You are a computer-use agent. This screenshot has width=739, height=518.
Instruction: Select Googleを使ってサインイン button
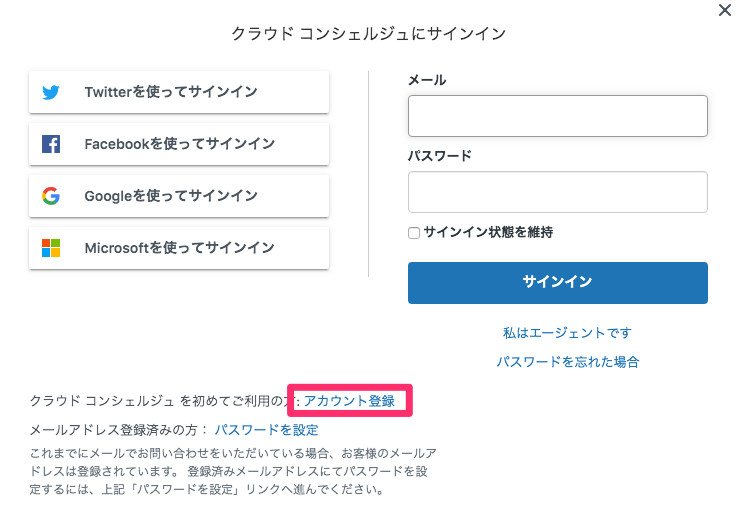(179, 196)
